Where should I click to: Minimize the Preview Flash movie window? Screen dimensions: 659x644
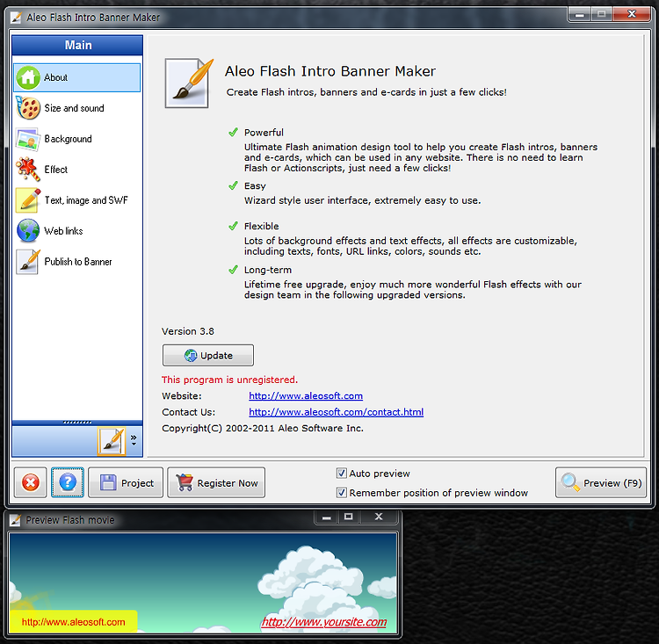tap(327, 517)
